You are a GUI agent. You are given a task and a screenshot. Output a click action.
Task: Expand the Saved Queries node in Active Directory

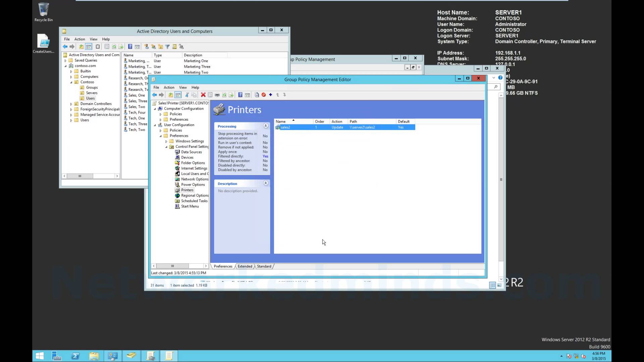click(65, 61)
